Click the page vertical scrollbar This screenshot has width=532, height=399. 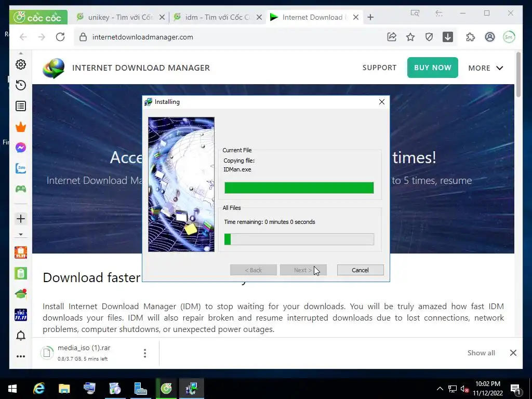point(518,75)
